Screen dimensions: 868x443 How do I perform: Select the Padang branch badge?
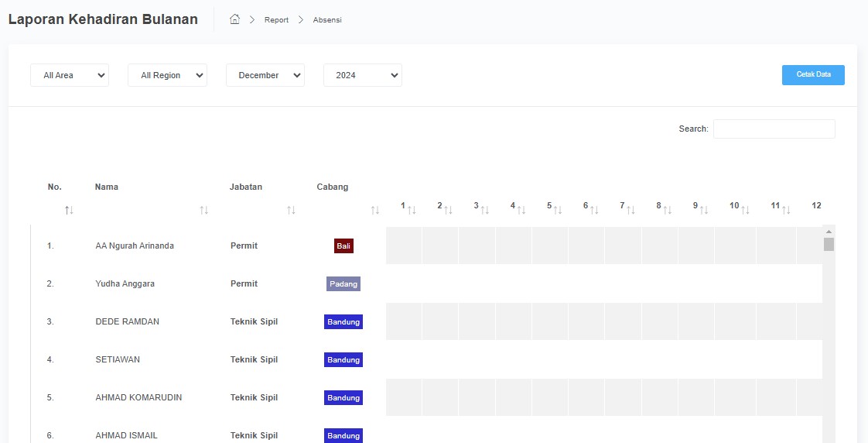(x=343, y=283)
